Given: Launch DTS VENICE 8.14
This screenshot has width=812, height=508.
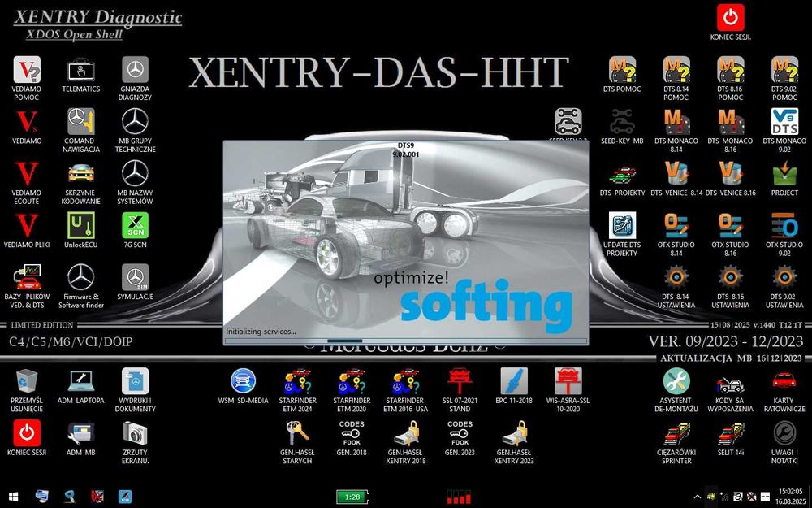Looking at the screenshot, I should coord(676,173).
